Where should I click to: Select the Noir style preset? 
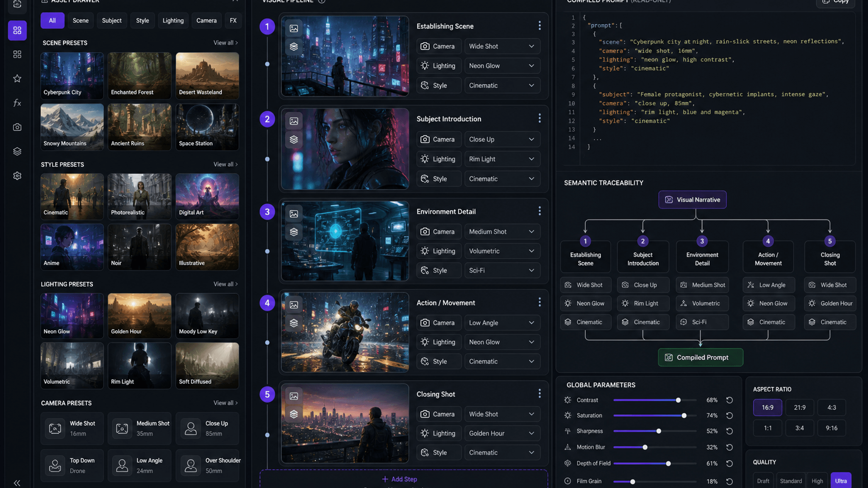point(139,247)
